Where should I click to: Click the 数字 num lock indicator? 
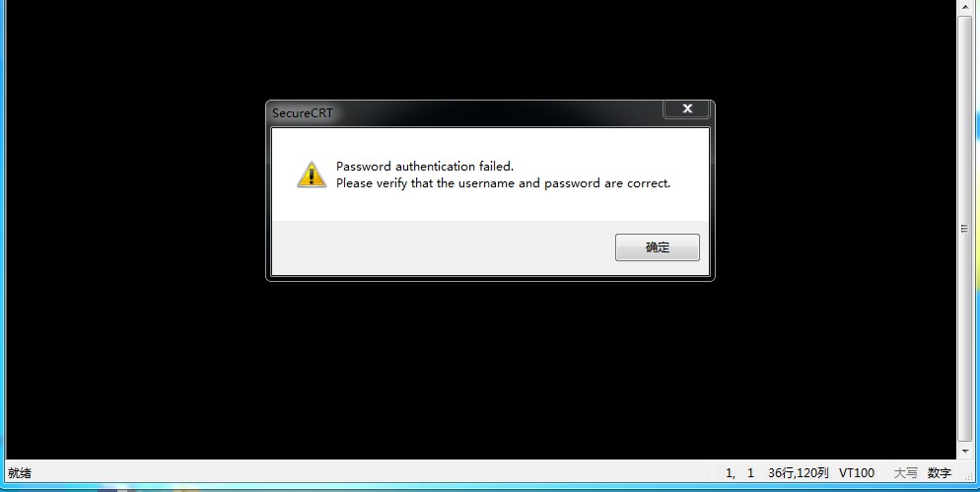tap(939, 473)
